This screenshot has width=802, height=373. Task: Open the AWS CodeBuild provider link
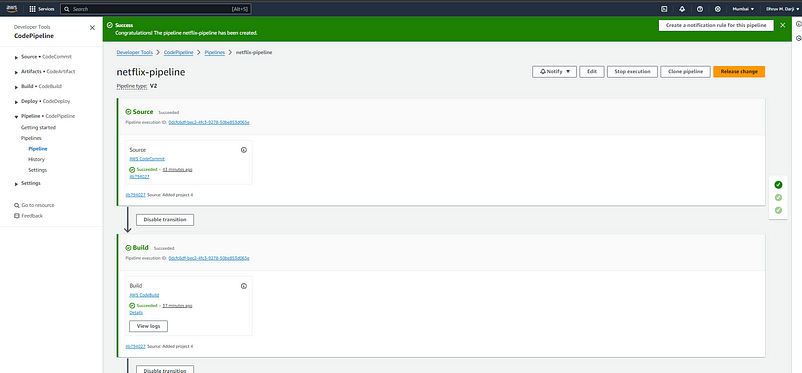pos(144,295)
